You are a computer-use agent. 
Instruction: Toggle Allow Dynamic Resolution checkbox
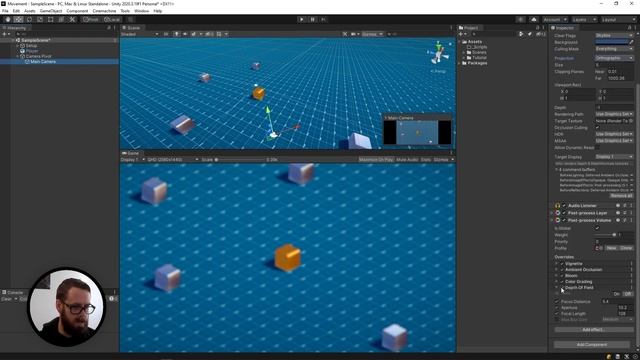(x=598, y=147)
